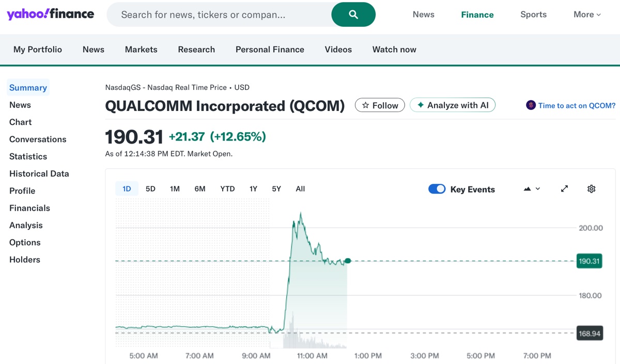Click the star icon on the Follow button
The height and width of the screenshot is (364, 620).
366,105
